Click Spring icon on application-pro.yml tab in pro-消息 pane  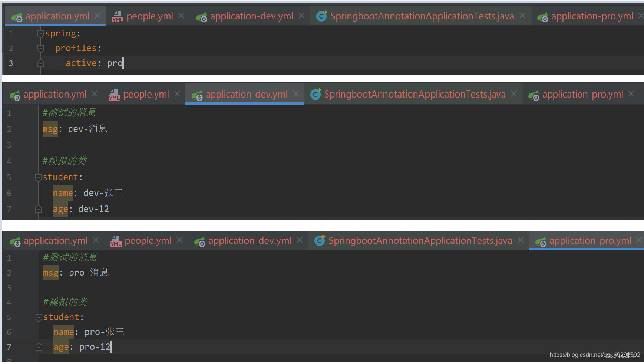541,241
